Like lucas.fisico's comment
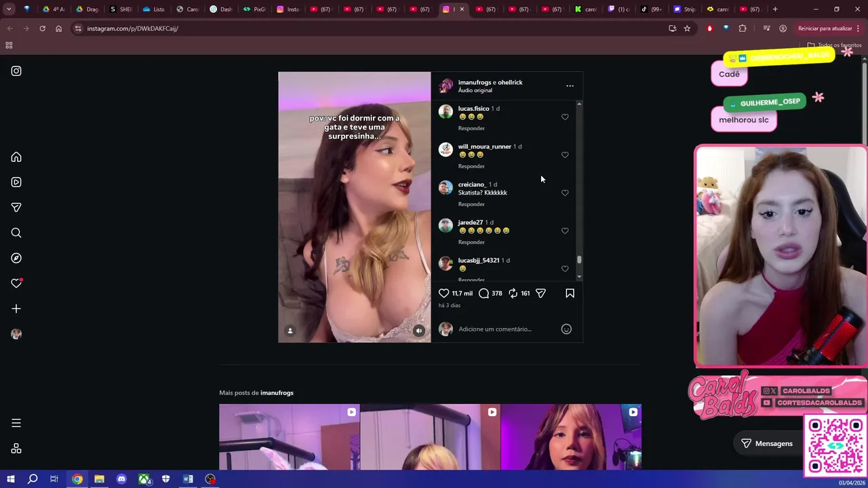This screenshot has width=868, height=488. click(x=565, y=117)
